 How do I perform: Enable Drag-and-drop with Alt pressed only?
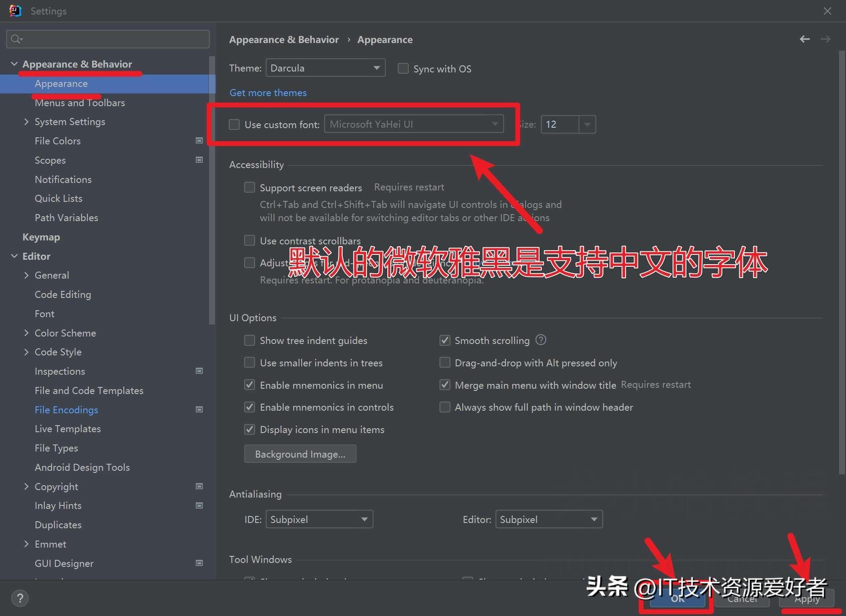445,362
